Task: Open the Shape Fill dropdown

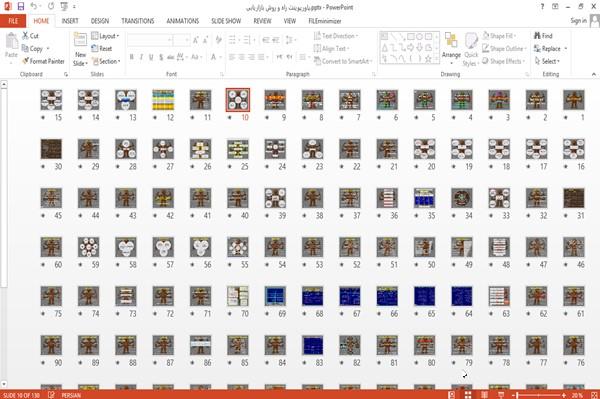Action: point(499,36)
